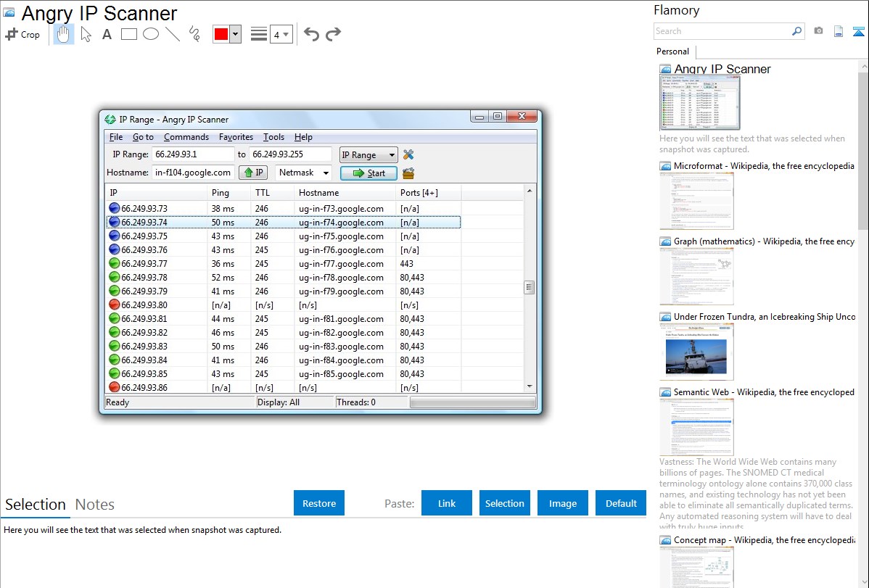Select the Crop tool
Image resolution: width=869 pixels, height=588 pixels.
pos(22,34)
